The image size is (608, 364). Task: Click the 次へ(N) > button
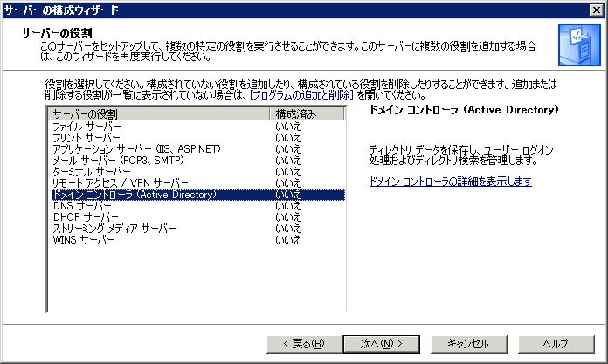pyautogui.click(x=381, y=344)
